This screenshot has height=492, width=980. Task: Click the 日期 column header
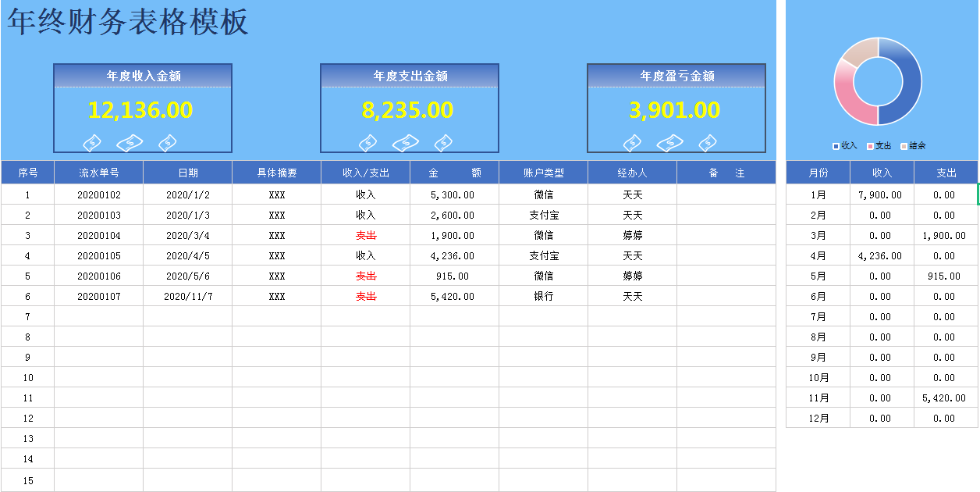tap(188, 173)
